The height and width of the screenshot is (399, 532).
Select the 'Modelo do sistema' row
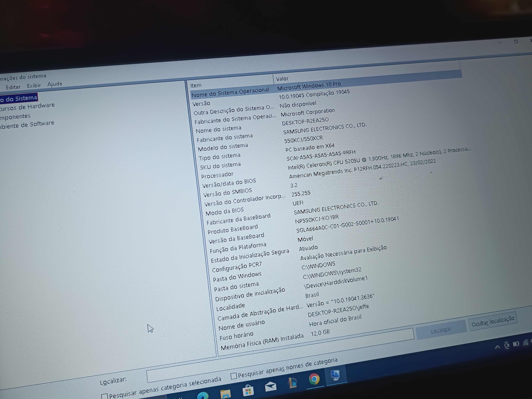pos(223,147)
